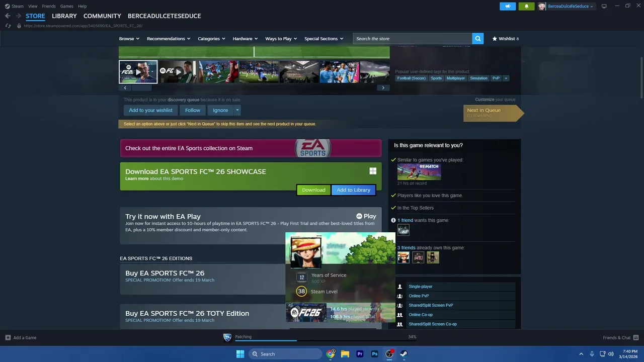Switch to the LIBRARY tab
The height and width of the screenshot is (362, 644).
click(64, 16)
